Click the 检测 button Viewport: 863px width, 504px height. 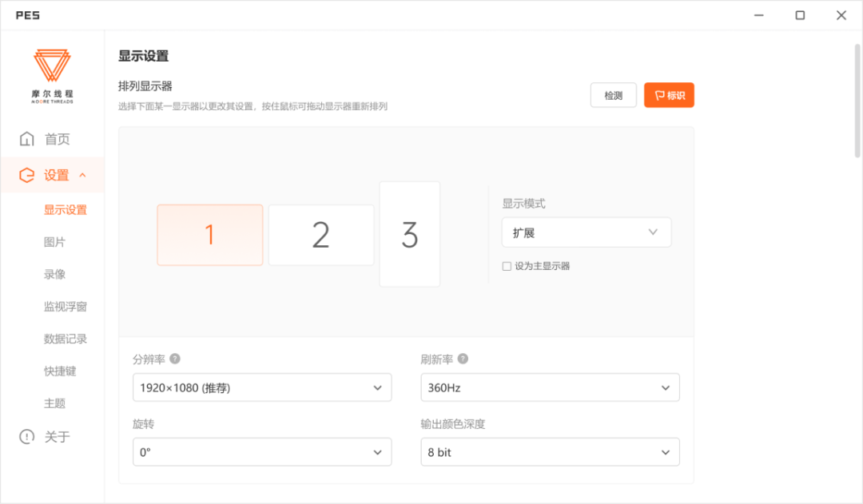tap(613, 95)
